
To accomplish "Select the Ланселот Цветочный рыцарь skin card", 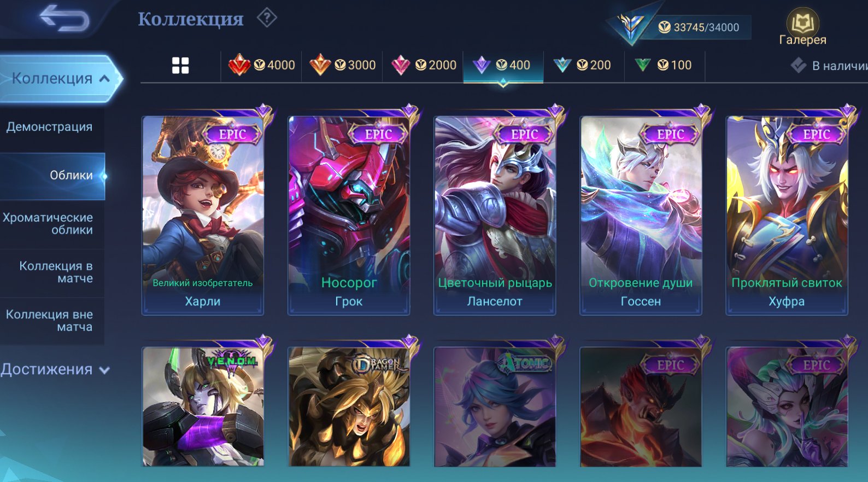I will click(x=495, y=215).
